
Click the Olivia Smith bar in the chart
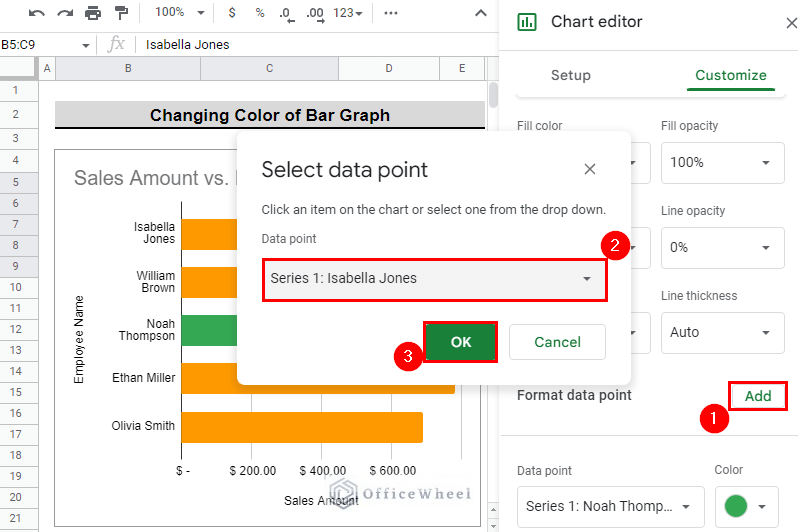(x=302, y=427)
